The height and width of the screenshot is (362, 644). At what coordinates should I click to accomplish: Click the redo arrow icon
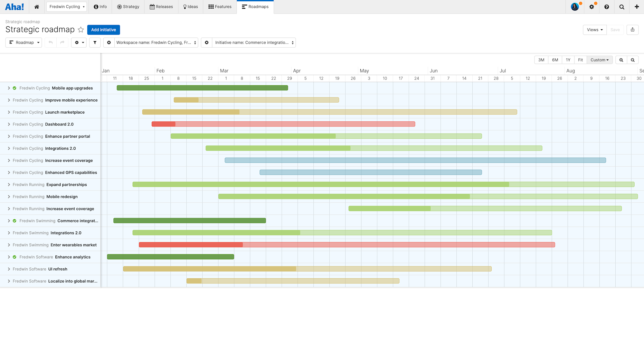[x=62, y=42]
